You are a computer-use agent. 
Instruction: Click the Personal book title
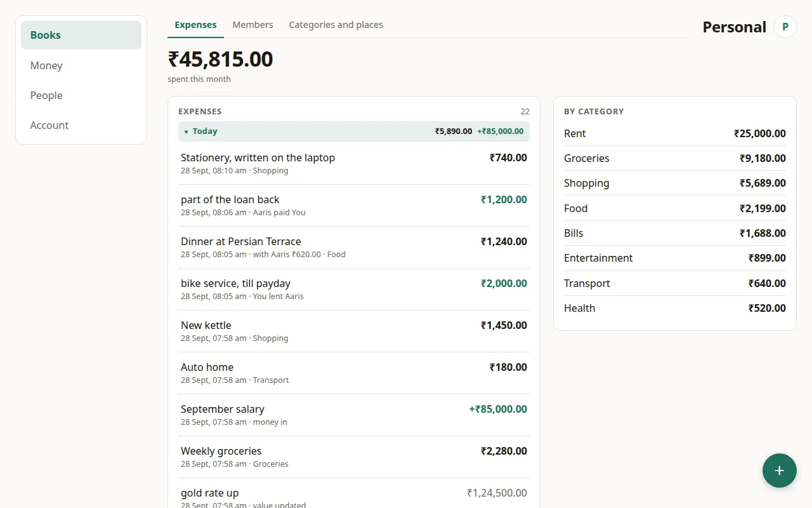[734, 27]
